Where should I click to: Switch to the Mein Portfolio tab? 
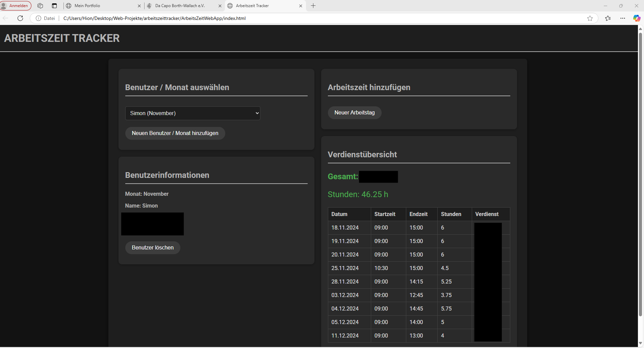coord(101,6)
